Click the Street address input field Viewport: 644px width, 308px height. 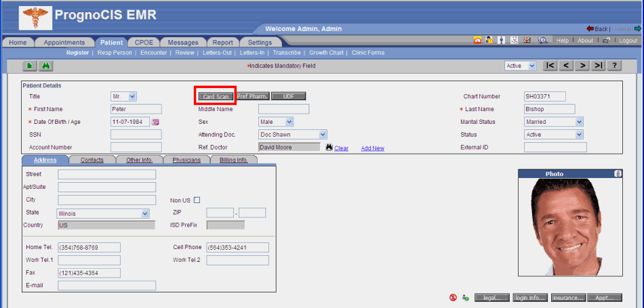pyautogui.click(x=107, y=174)
